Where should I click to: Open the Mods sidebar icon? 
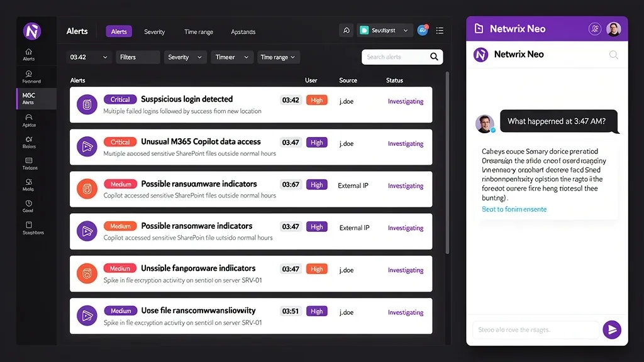point(29,185)
